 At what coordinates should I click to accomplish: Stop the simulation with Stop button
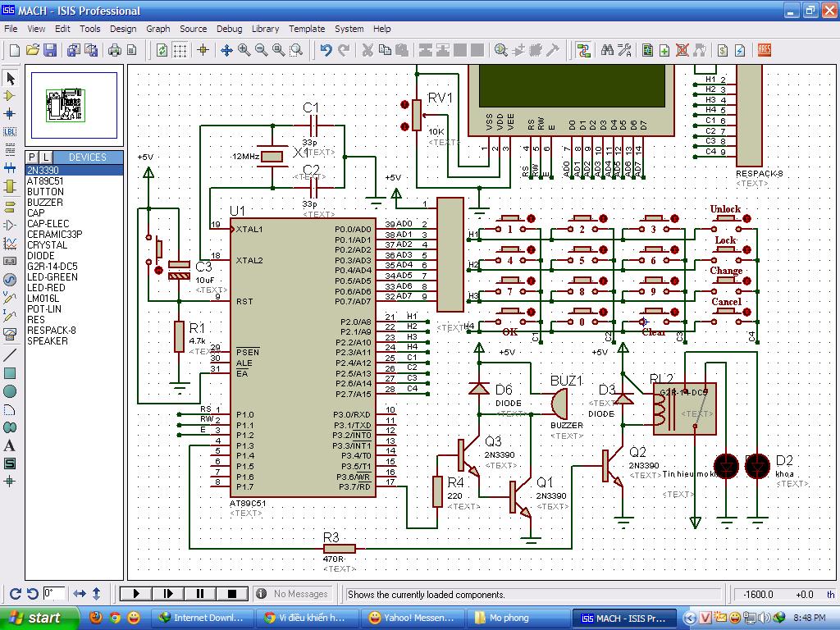click(x=232, y=594)
